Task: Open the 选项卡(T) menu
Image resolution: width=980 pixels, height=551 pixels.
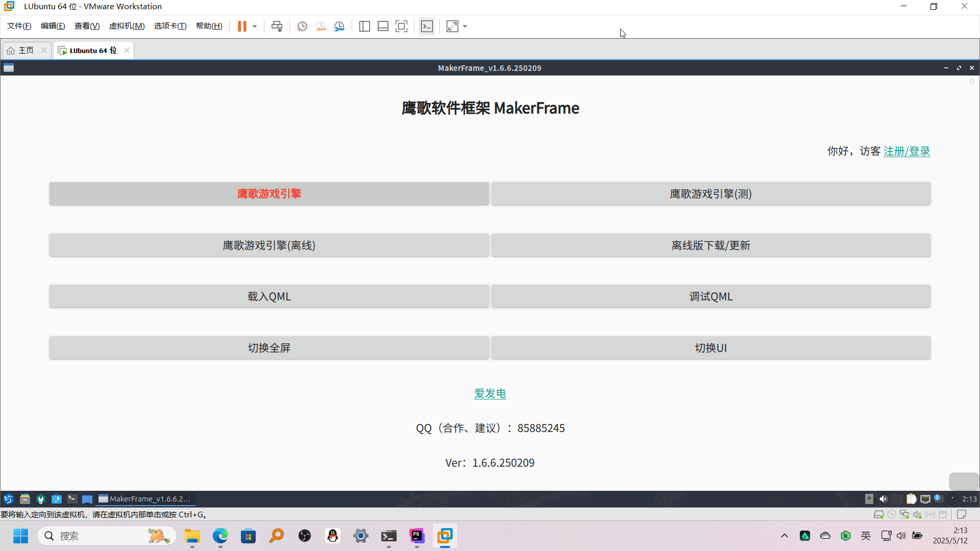Action: pos(170,26)
